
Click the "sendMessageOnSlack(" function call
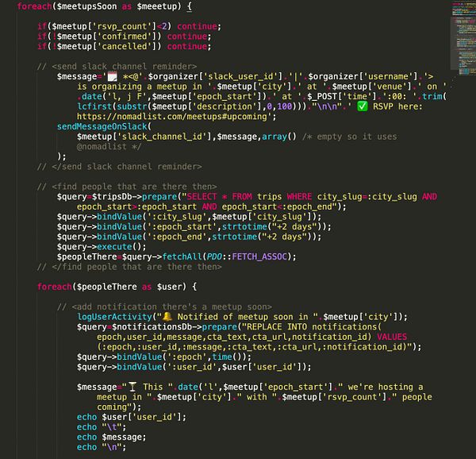tap(104, 127)
